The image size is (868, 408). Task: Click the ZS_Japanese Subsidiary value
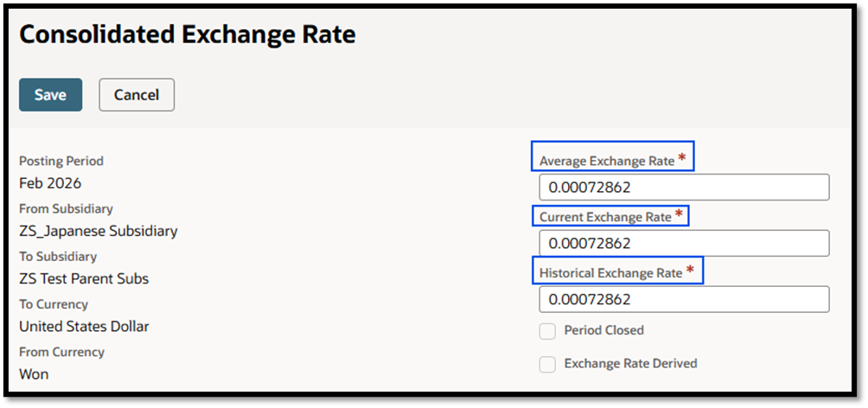(x=98, y=231)
